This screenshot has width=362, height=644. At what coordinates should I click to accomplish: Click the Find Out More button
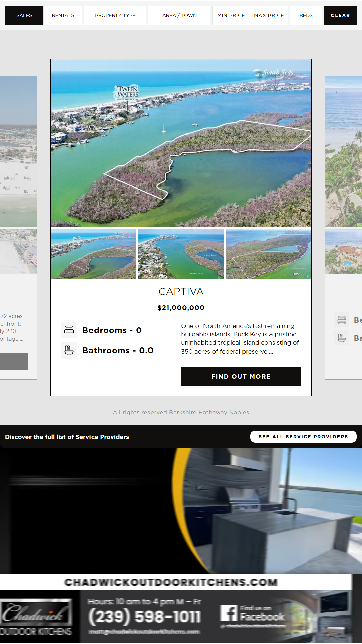241,376
